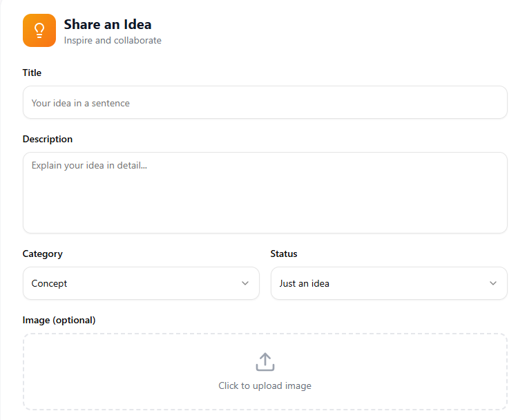Click the Category field label
Image resolution: width=518 pixels, height=420 pixels.
(x=43, y=254)
